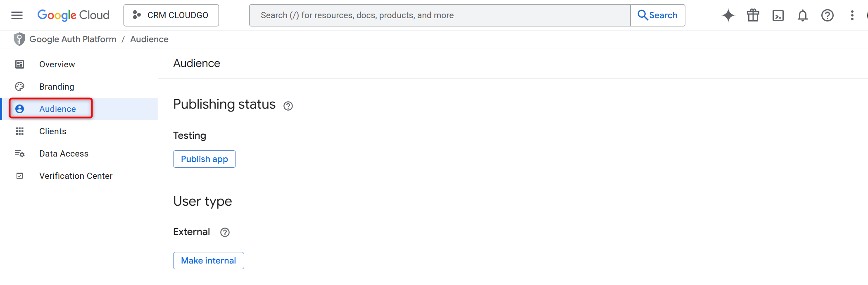Select the Audience sidebar item
The width and height of the screenshot is (868, 285).
tap(57, 109)
